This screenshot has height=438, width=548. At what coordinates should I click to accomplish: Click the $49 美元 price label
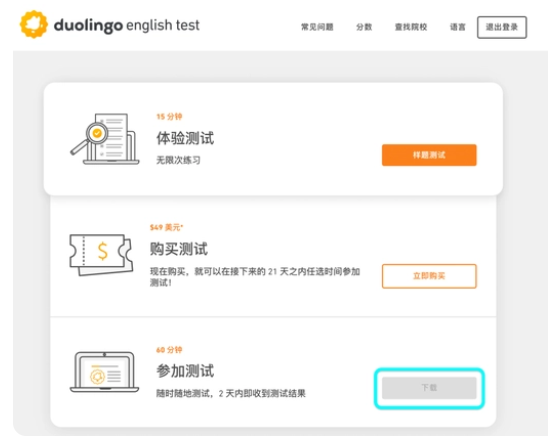[x=166, y=227]
